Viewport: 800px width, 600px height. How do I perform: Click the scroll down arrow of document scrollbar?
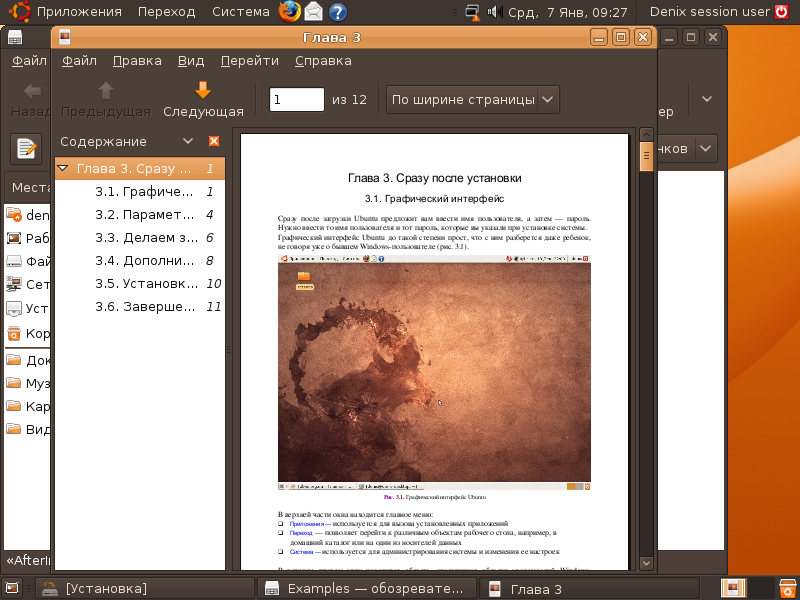click(646, 563)
